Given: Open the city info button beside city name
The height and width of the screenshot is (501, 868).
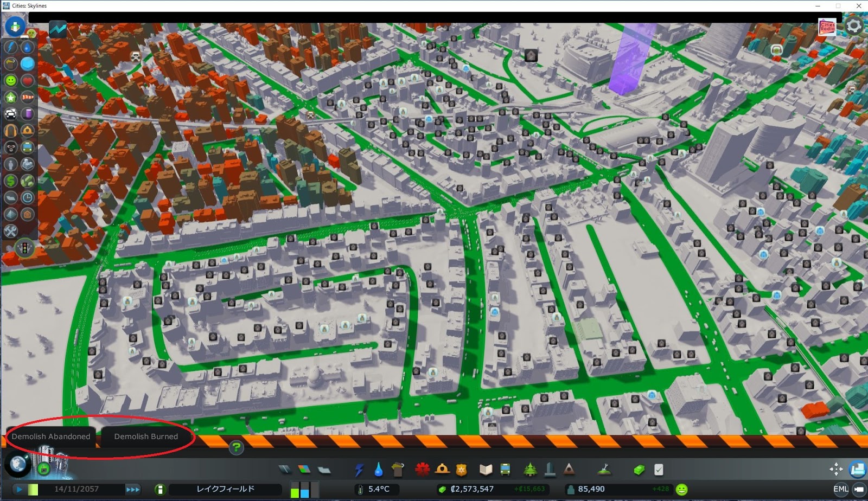Looking at the screenshot, I should click(160, 490).
